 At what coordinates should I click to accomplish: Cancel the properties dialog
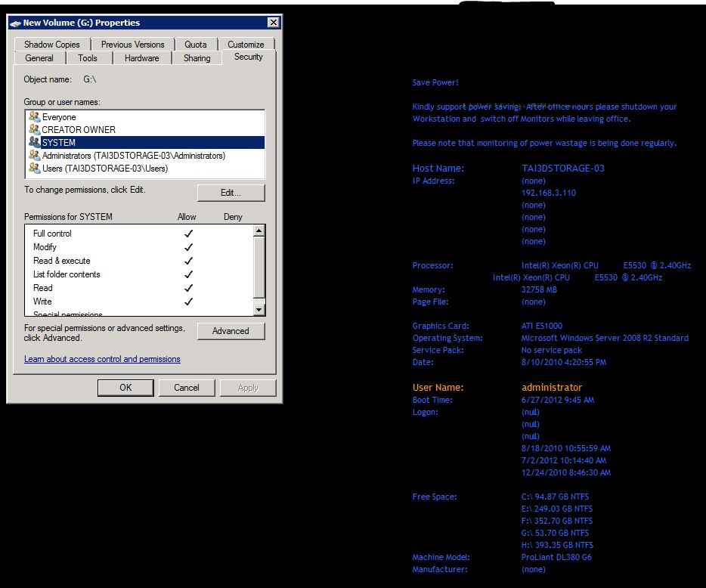tap(187, 388)
